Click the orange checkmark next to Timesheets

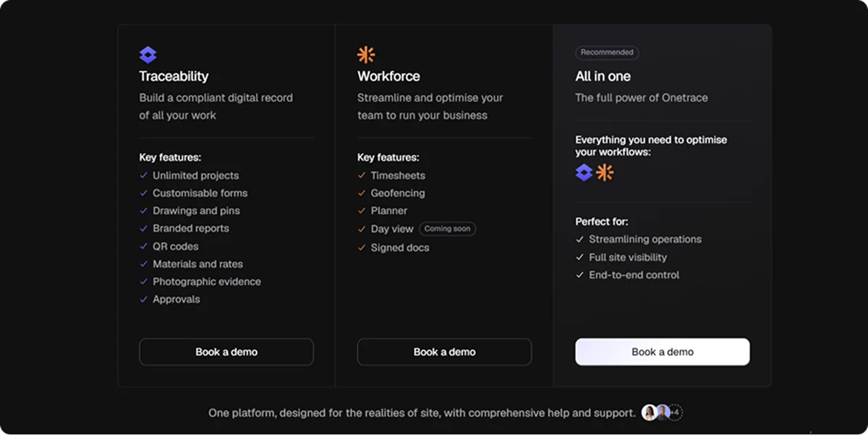[362, 175]
